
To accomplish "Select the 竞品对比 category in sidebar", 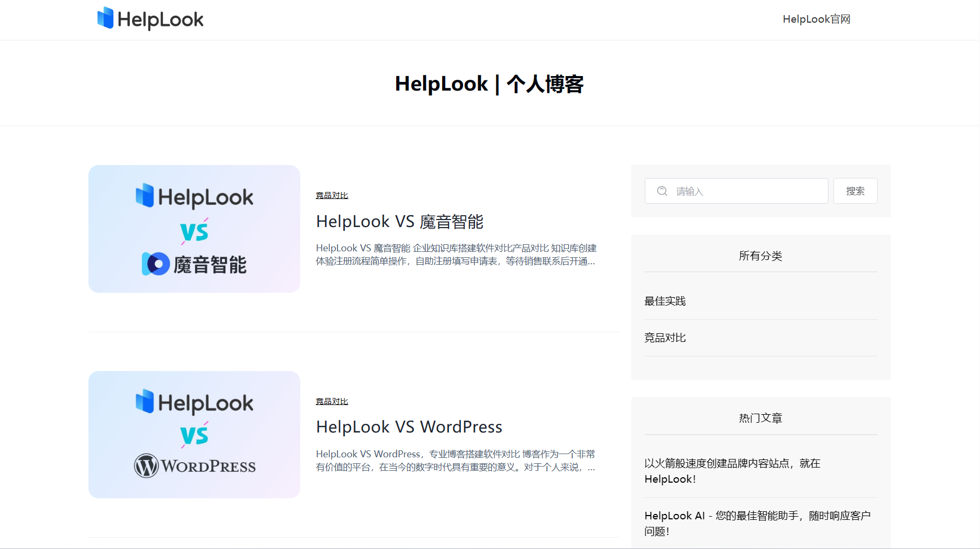I will (x=665, y=338).
